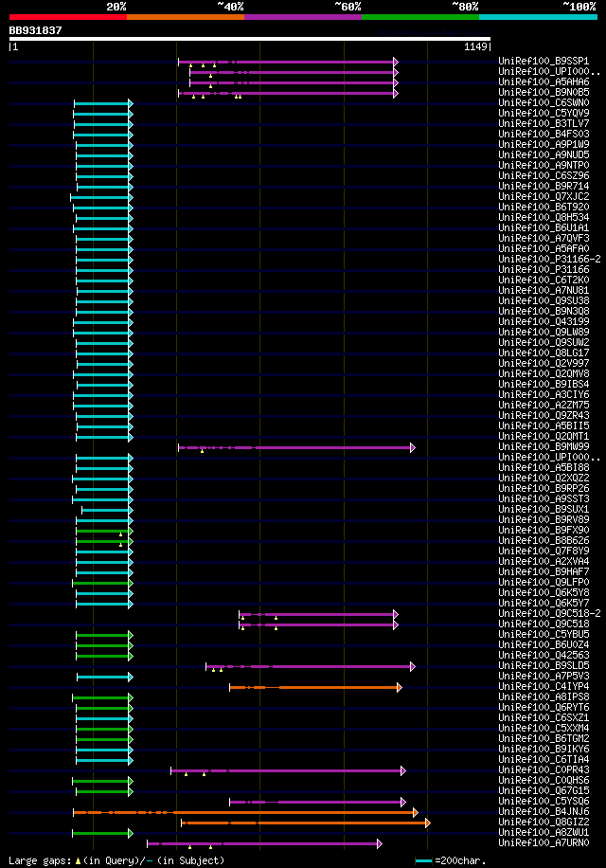Select the UniRef100_Q8GIZ2 label

[x=544, y=823]
